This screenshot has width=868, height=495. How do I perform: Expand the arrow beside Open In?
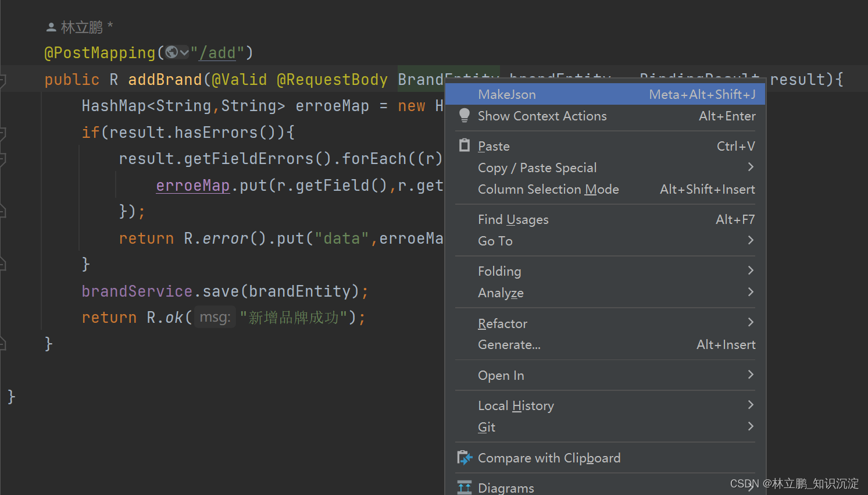coord(751,375)
